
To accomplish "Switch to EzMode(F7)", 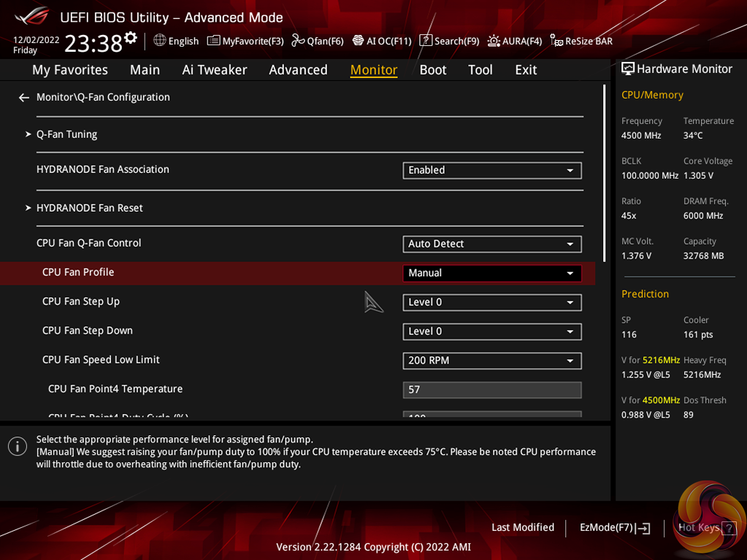I will 614,528.
